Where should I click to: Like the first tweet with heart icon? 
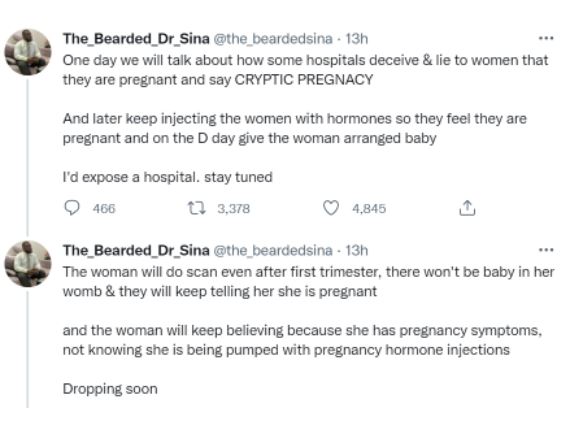pyautogui.click(x=331, y=208)
